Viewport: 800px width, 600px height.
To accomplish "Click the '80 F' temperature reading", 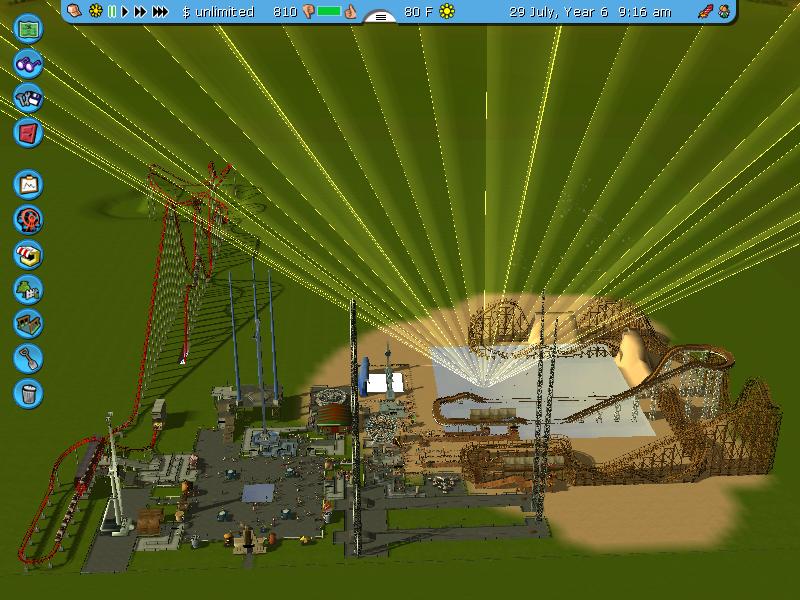I will (419, 12).
